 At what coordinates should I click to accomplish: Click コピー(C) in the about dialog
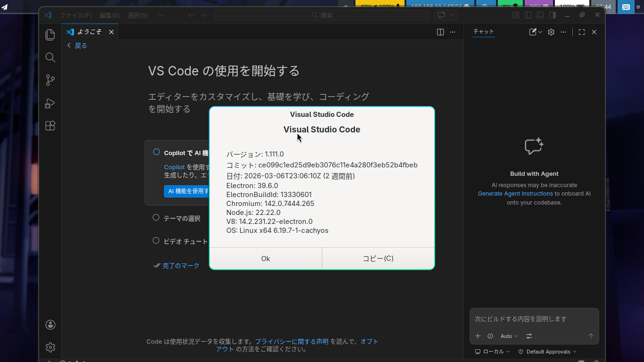point(378,258)
